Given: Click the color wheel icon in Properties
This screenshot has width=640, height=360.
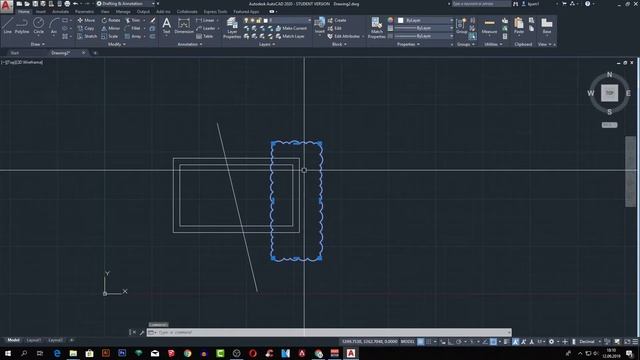Looking at the screenshot, I should click(391, 20).
